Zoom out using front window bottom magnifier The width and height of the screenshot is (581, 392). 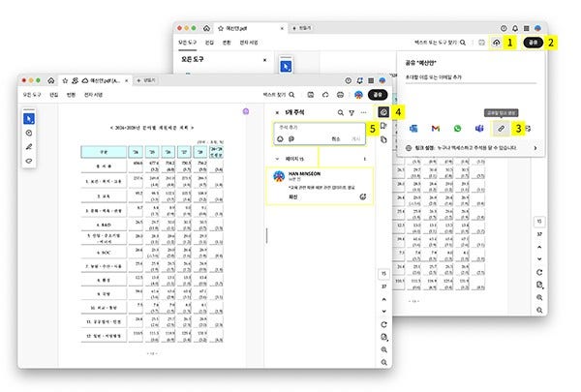pos(383,362)
